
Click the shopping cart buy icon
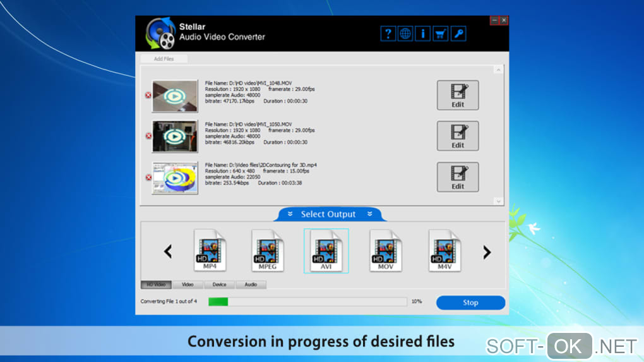point(440,33)
